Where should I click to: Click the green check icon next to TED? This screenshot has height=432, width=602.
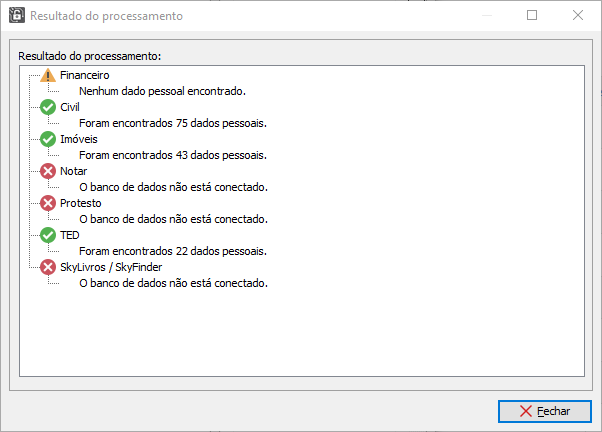48,235
